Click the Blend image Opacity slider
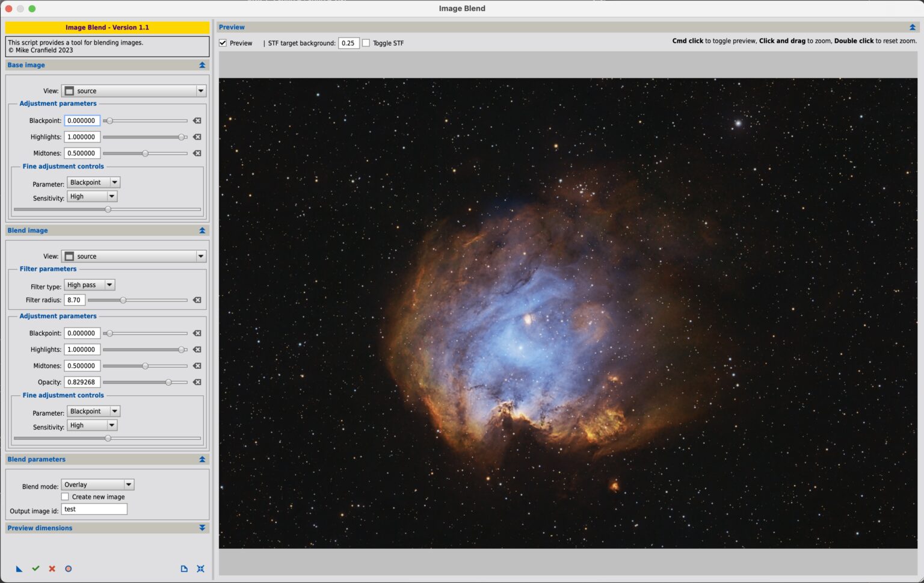924x583 pixels. [145, 382]
